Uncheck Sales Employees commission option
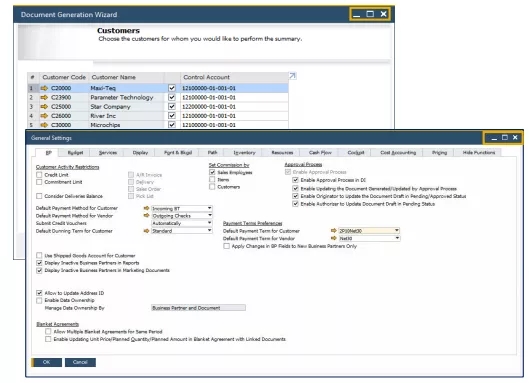 pyautogui.click(x=212, y=172)
